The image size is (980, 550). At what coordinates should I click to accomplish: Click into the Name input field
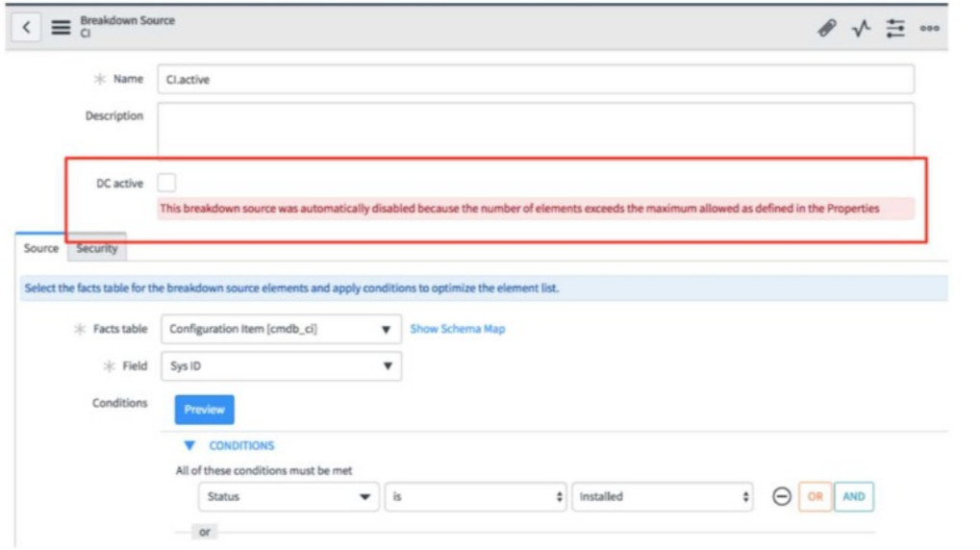535,80
